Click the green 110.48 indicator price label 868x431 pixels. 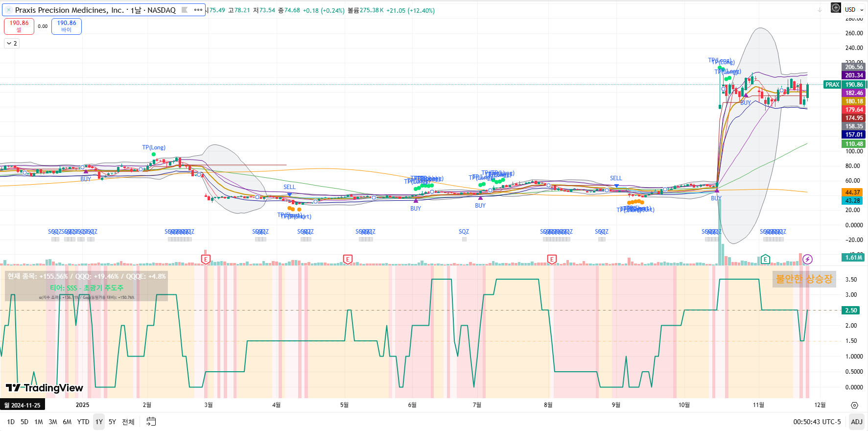(854, 144)
